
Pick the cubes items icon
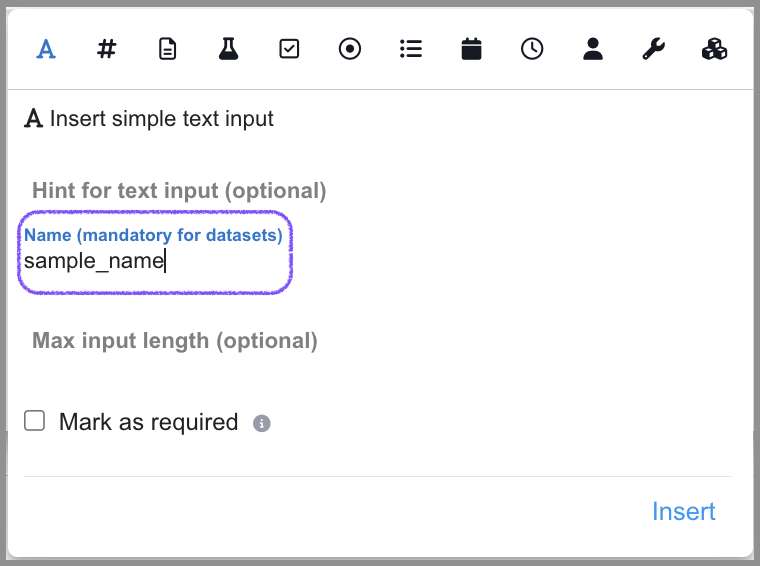(714, 49)
